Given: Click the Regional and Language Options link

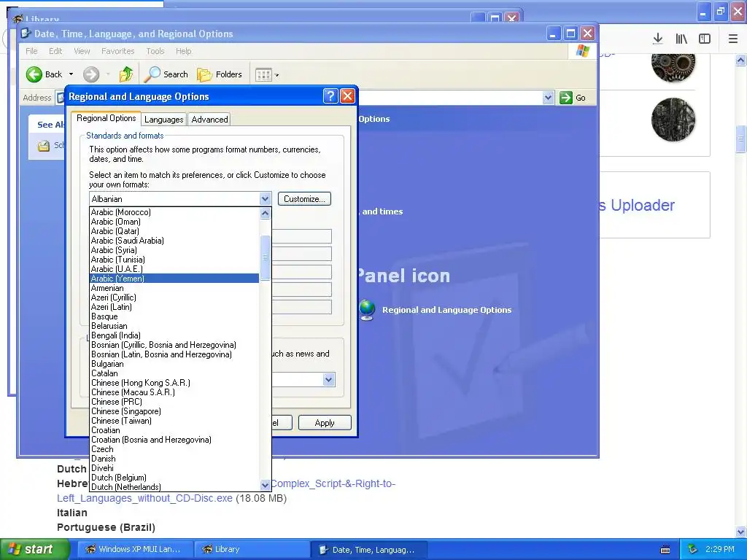Looking at the screenshot, I should (447, 310).
